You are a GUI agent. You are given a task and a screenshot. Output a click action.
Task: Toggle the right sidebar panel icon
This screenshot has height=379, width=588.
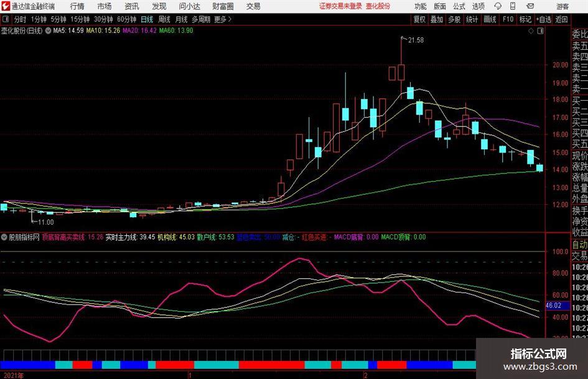(x=540, y=31)
